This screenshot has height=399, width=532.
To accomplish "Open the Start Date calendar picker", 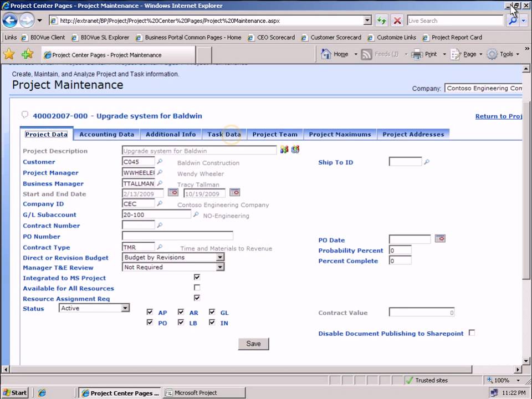I will pos(173,192).
